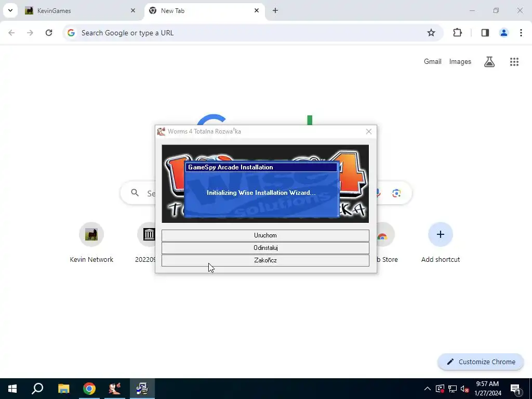Click the Zakończ button
Viewport: 532px width, 399px height.
click(x=265, y=261)
